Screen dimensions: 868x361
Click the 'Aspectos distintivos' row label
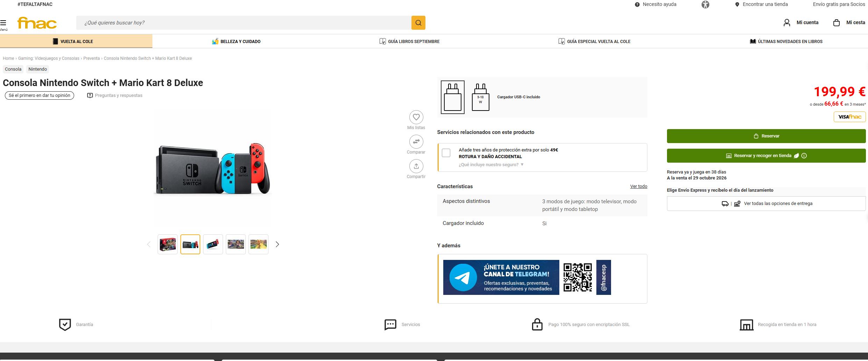[466, 201]
